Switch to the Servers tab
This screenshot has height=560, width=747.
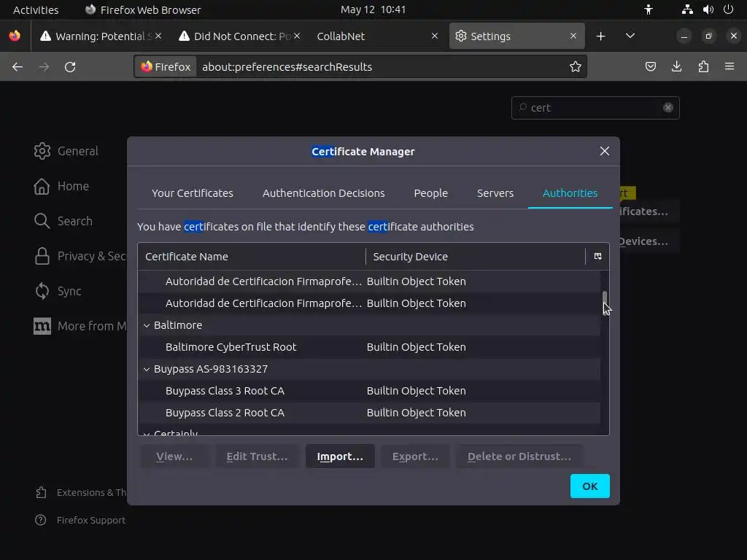point(495,192)
